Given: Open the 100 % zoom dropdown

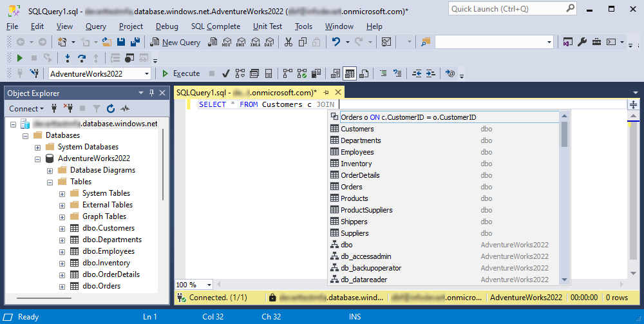Looking at the screenshot, I should click(209, 285).
